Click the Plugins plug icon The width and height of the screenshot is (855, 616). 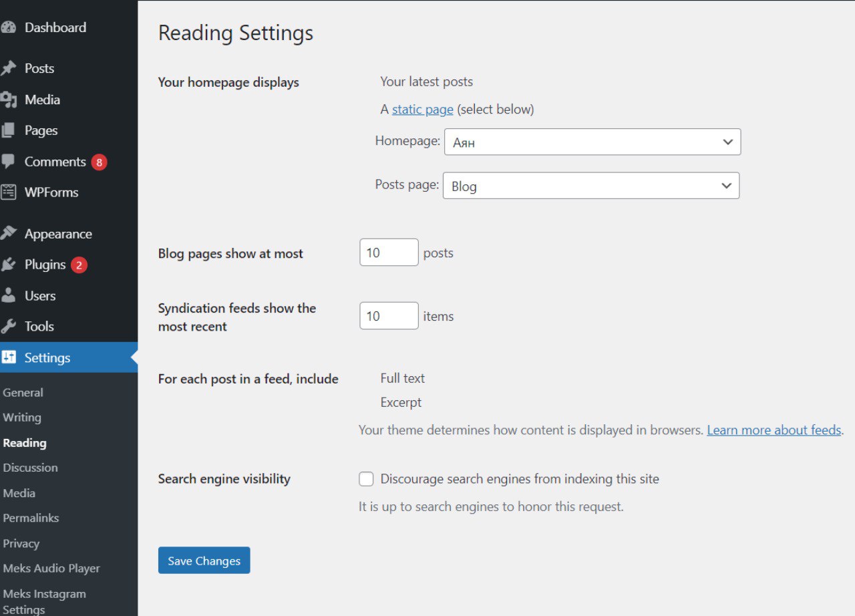coord(8,265)
